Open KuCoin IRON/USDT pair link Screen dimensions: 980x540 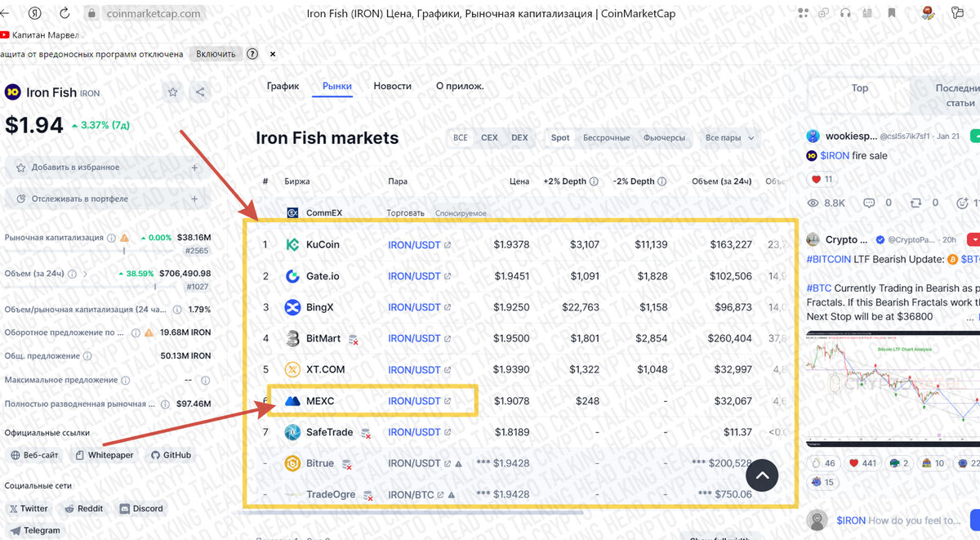414,244
